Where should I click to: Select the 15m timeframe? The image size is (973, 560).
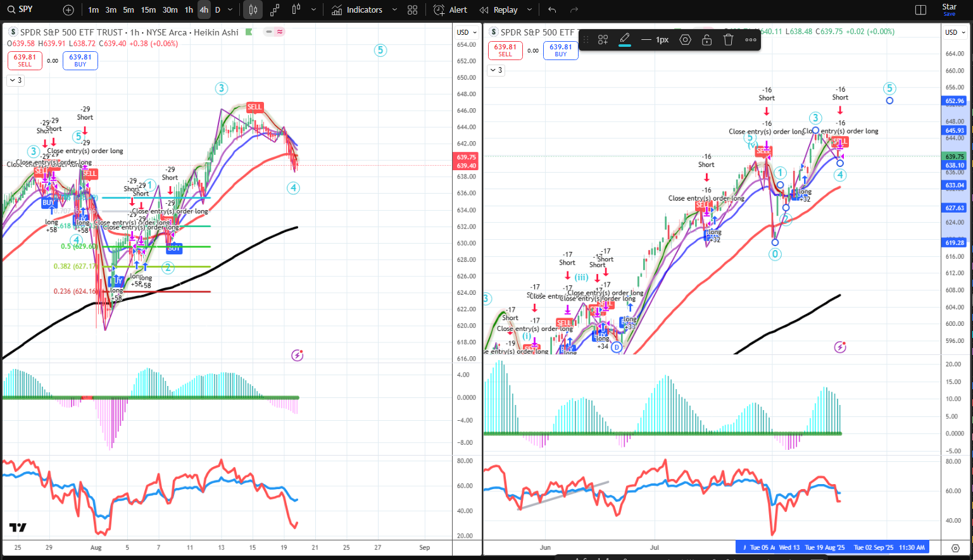pos(149,10)
